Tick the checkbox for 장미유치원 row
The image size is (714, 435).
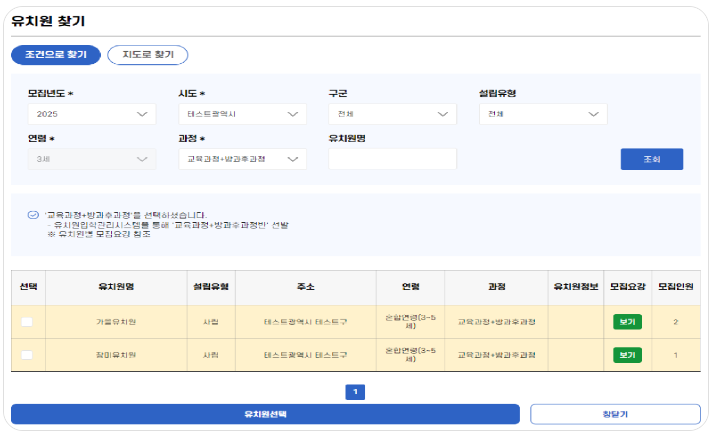[x=27, y=355]
